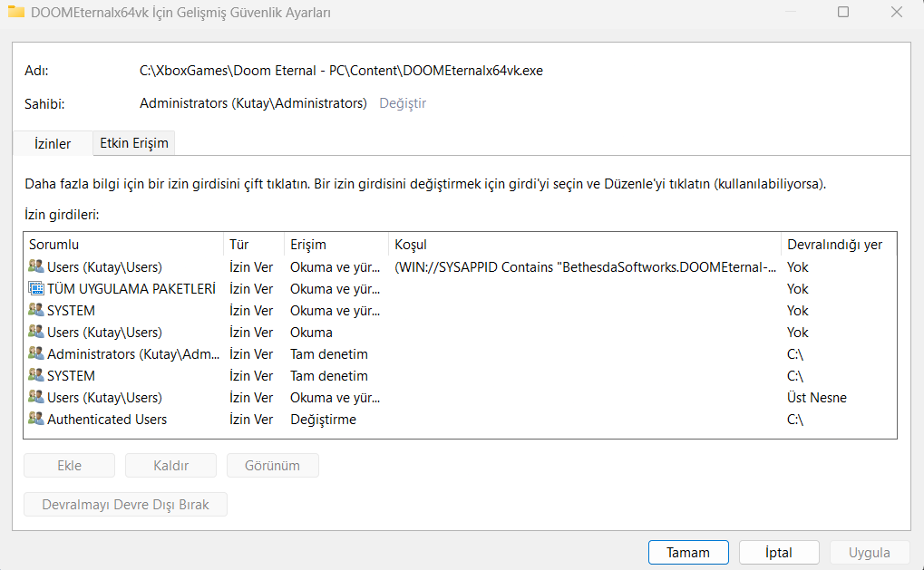Click the WIN://SYSAPPID Contains condition text
This screenshot has height=570, width=924.
pyautogui.click(x=585, y=266)
